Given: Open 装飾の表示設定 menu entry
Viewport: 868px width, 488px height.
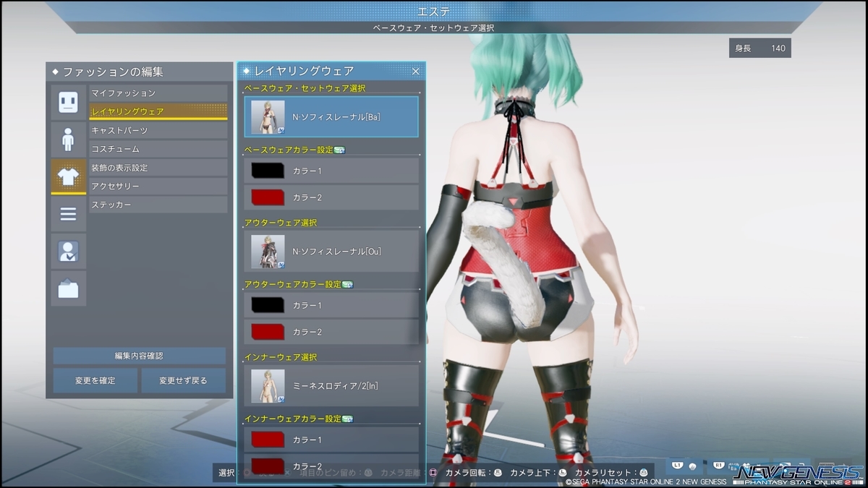Looking at the screenshot, I should click(x=158, y=168).
